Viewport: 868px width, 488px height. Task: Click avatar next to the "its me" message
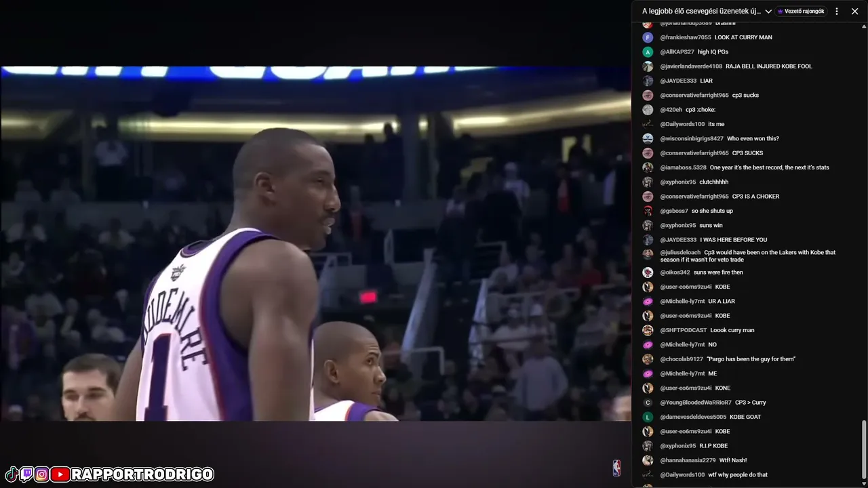648,124
